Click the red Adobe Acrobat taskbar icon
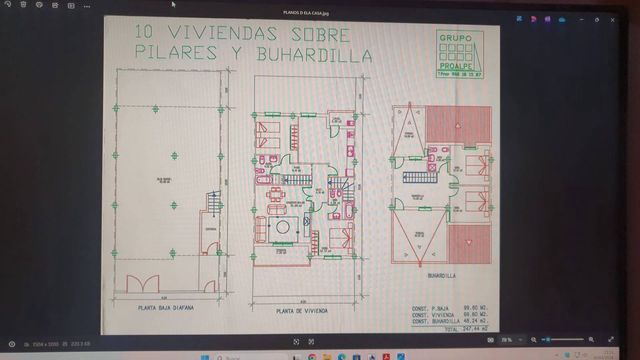The width and height of the screenshot is (640, 360). 386,358
